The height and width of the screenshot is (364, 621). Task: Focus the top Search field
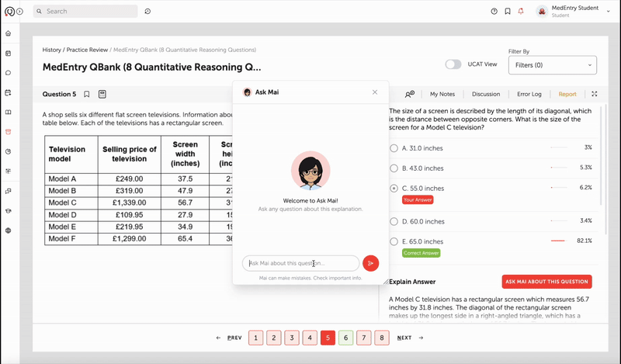[x=85, y=12]
